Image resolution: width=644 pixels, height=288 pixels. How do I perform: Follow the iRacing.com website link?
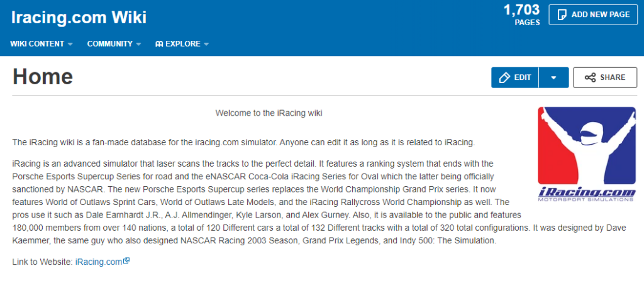pos(98,262)
